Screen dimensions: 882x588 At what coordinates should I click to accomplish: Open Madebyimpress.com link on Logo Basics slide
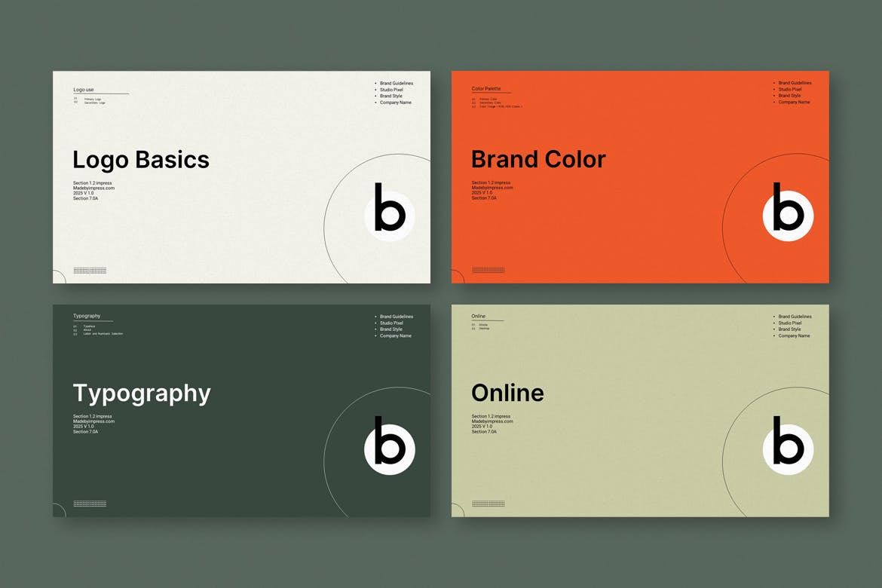click(x=93, y=188)
